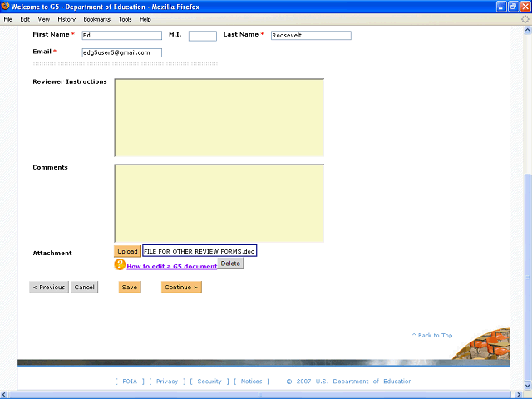The width and height of the screenshot is (532, 399).
Task: Click the horizontal scrollbar left arrow
Action: coord(4,395)
